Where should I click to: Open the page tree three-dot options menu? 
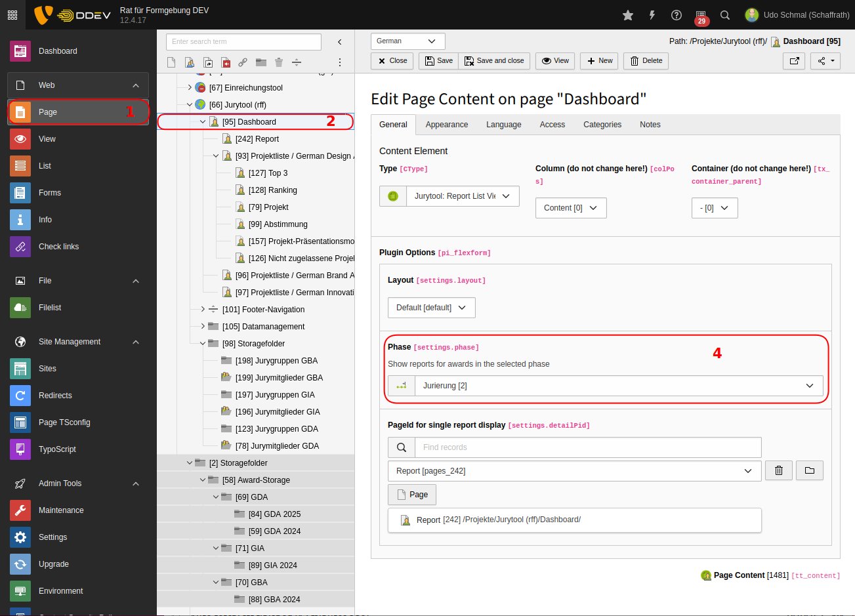click(x=340, y=62)
